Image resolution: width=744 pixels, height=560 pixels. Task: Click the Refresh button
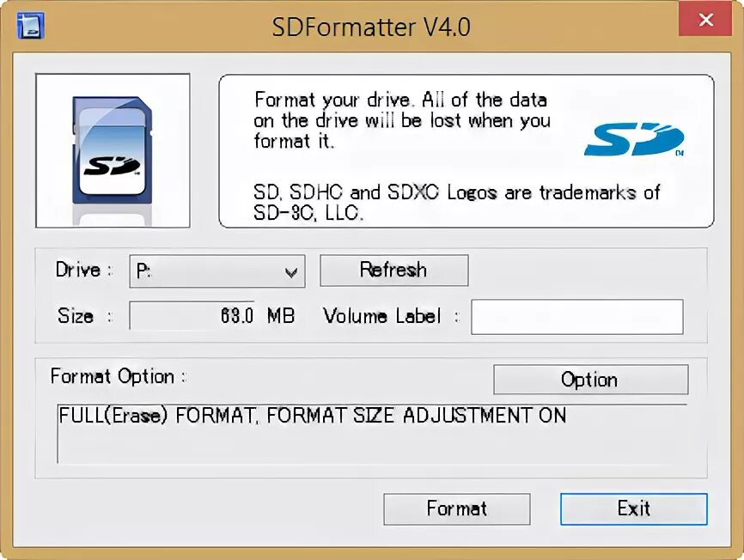tap(394, 271)
